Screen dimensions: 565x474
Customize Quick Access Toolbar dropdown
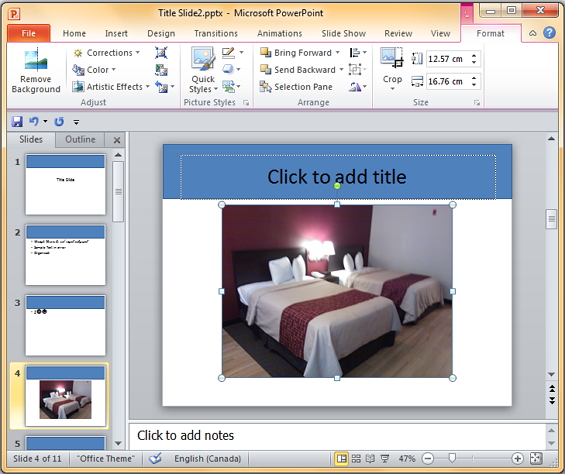point(76,122)
